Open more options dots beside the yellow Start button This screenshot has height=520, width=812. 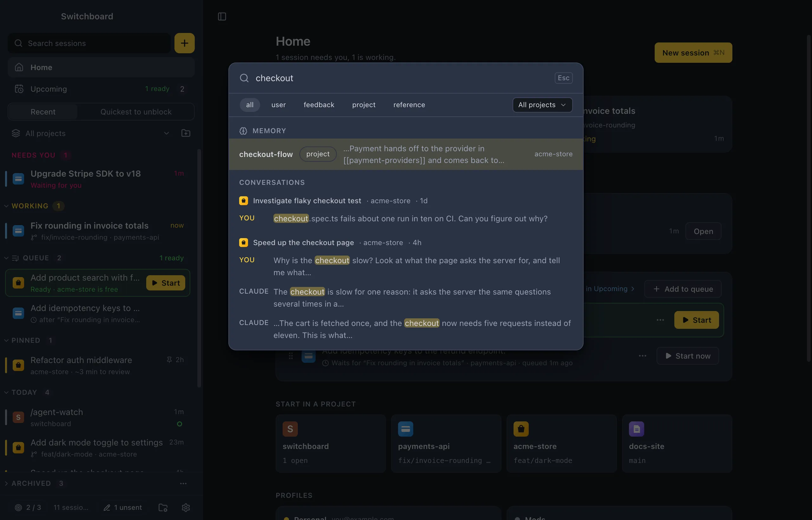pos(660,320)
